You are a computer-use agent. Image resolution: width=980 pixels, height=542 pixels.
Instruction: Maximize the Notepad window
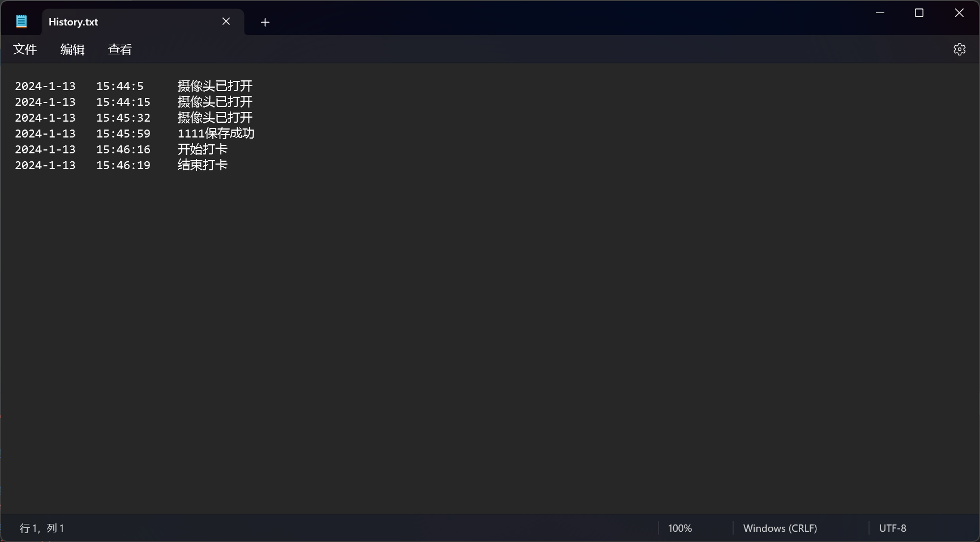(x=919, y=13)
